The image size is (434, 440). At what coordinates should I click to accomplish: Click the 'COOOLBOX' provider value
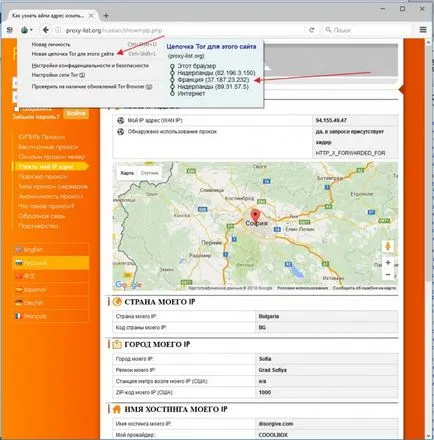coord(273,435)
